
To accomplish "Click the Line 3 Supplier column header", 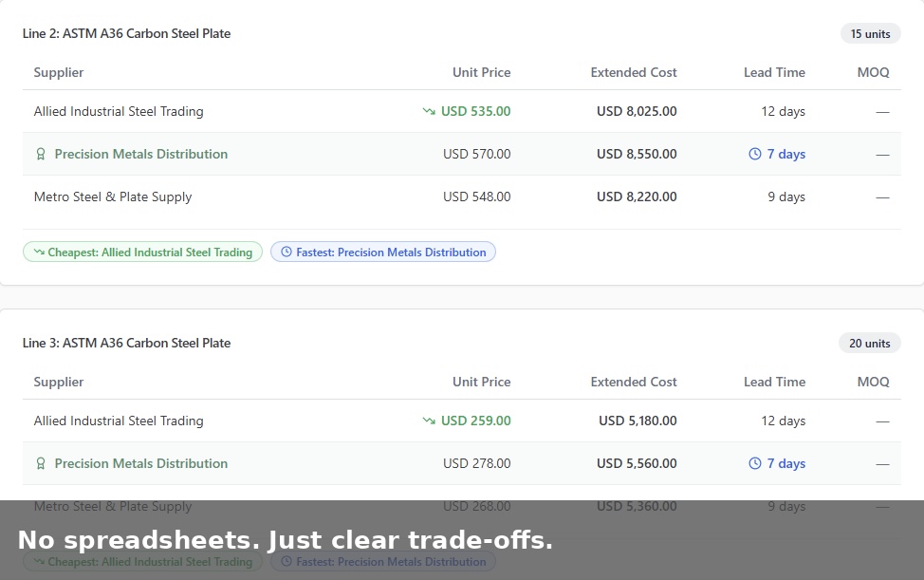I will click(59, 382).
